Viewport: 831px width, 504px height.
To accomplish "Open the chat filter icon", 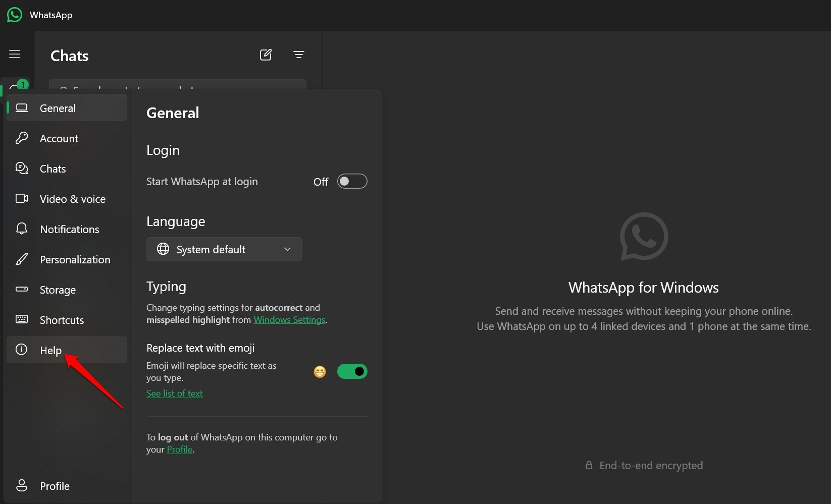I will [x=299, y=54].
